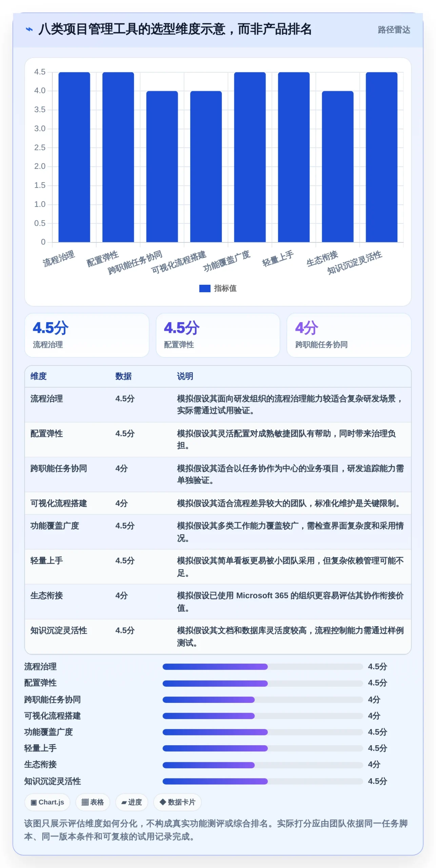This screenshot has width=436, height=868.
Task: Click the 表格 tag chip
Action: [x=93, y=802]
